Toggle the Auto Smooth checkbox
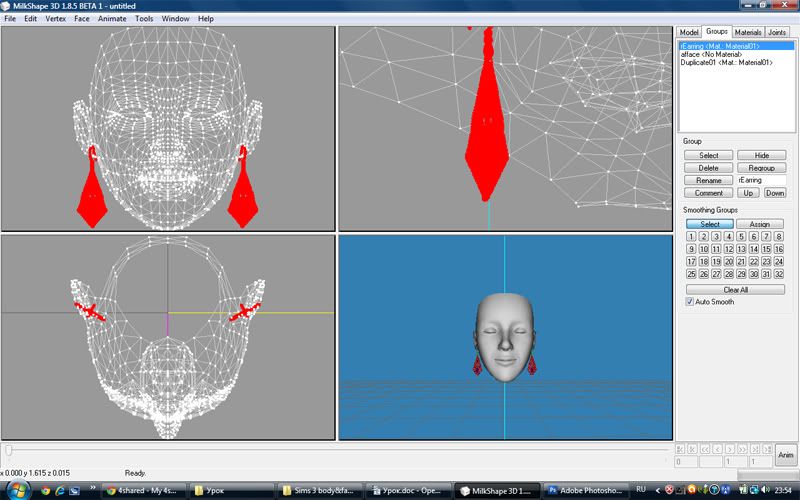This screenshot has height=500, width=800. [690, 302]
